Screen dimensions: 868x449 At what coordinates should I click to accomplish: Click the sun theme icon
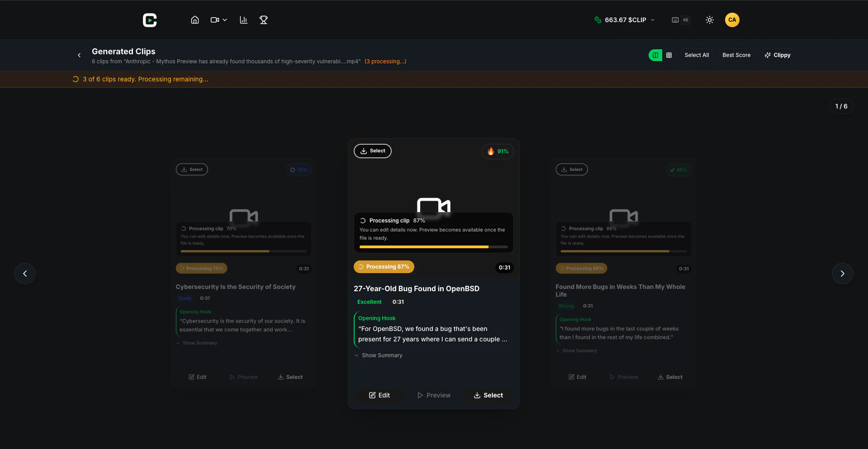[709, 20]
